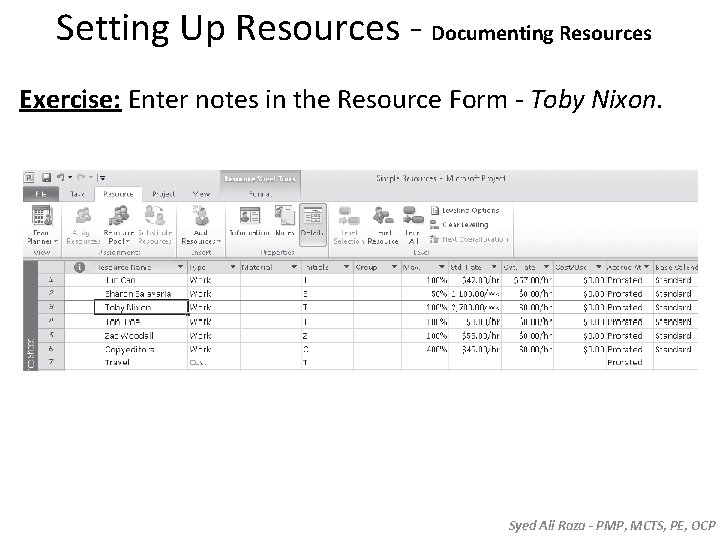The image size is (720, 540).
Task: Open the resource Notes
Action: click(285, 222)
